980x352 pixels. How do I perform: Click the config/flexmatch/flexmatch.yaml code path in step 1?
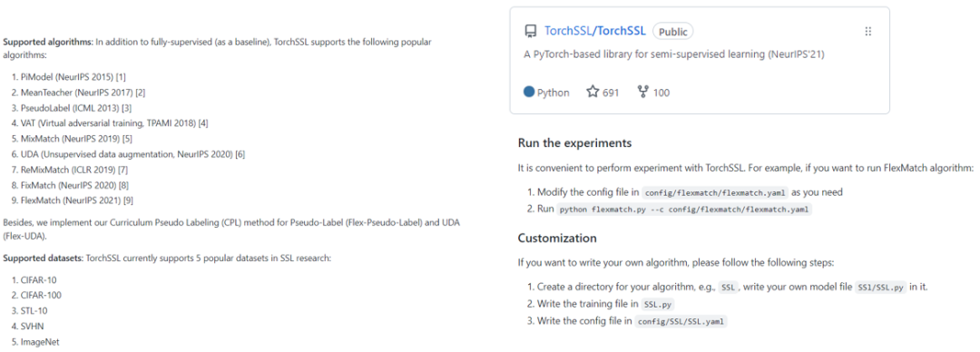714,192
